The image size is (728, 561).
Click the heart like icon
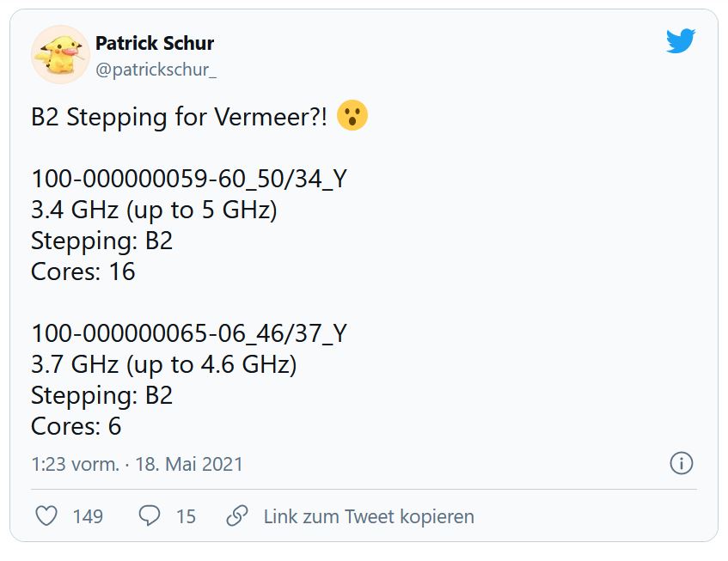coord(46,515)
